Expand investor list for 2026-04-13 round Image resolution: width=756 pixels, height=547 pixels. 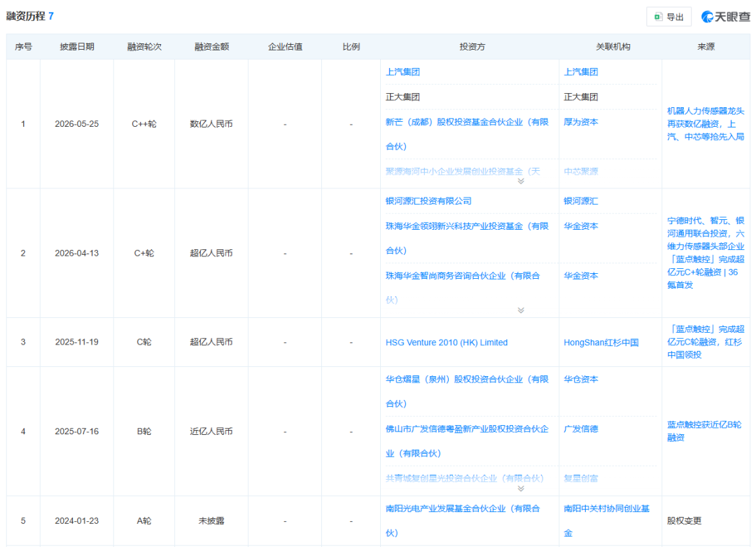521,310
